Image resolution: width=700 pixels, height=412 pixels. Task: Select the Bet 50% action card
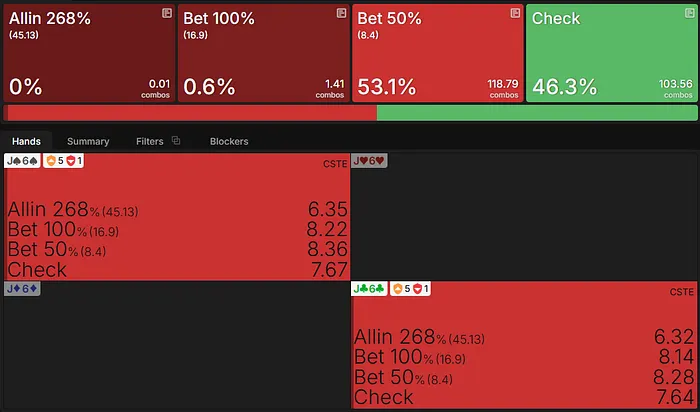(x=438, y=52)
